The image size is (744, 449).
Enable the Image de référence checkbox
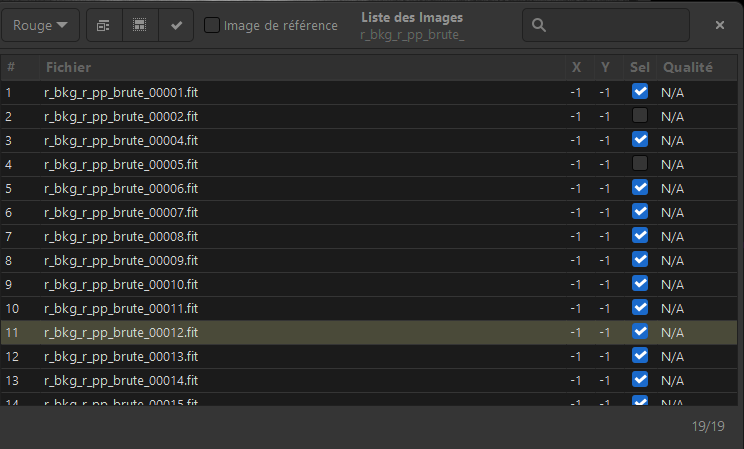(x=212, y=25)
